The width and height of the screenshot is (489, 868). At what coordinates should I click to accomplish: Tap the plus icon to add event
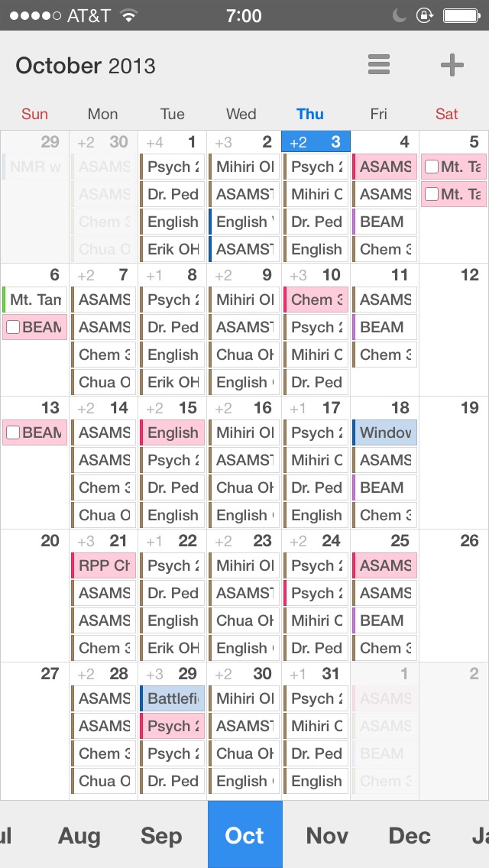(x=452, y=65)
